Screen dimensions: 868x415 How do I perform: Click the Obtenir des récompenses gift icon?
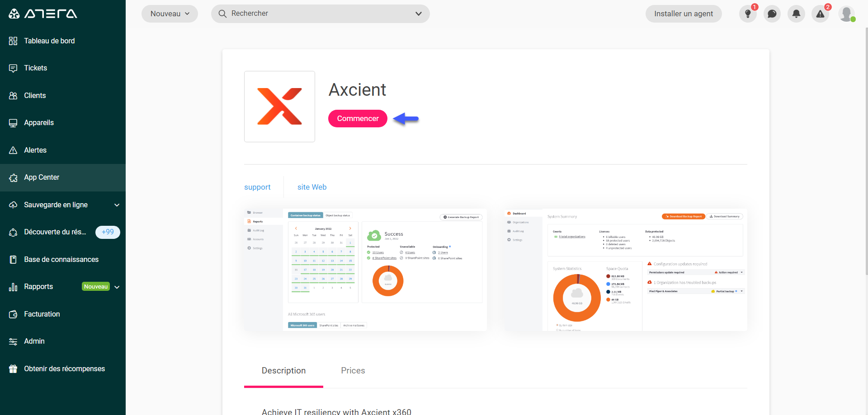pyautogui.click(x=13, y=369)
